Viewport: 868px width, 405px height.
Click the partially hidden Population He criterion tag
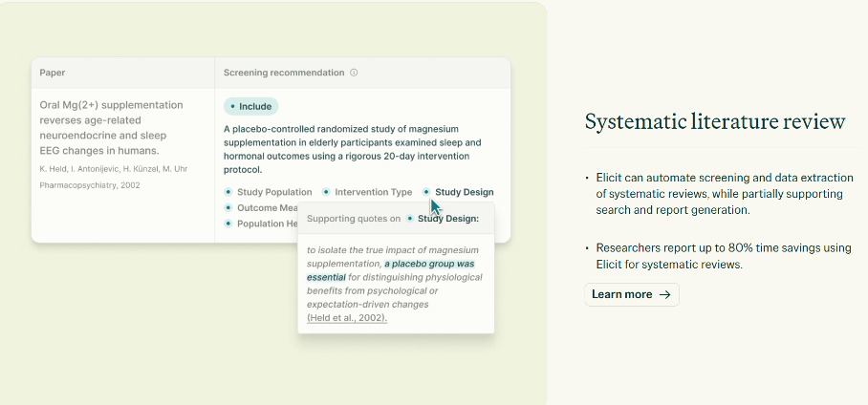261,224
